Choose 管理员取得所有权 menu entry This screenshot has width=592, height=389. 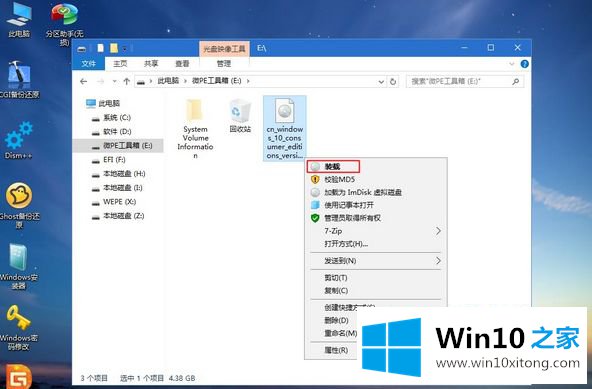point(376,218)
